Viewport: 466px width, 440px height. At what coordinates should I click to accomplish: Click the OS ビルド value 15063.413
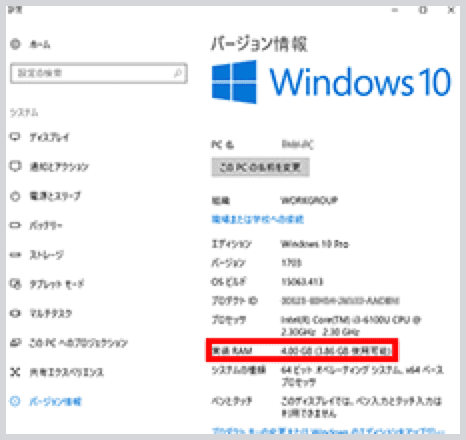click(x=302, y=282)
